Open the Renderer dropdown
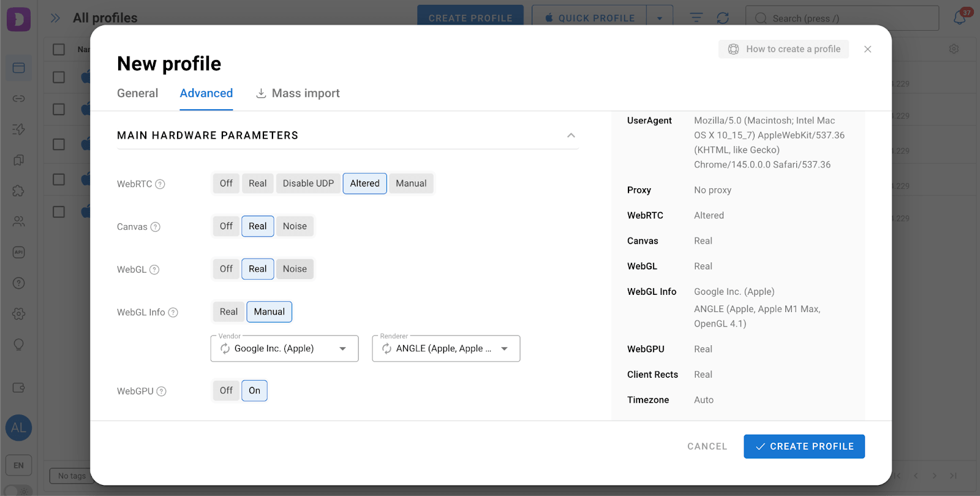The width and height of the screenshot is (980, 496). pos(505,349)
